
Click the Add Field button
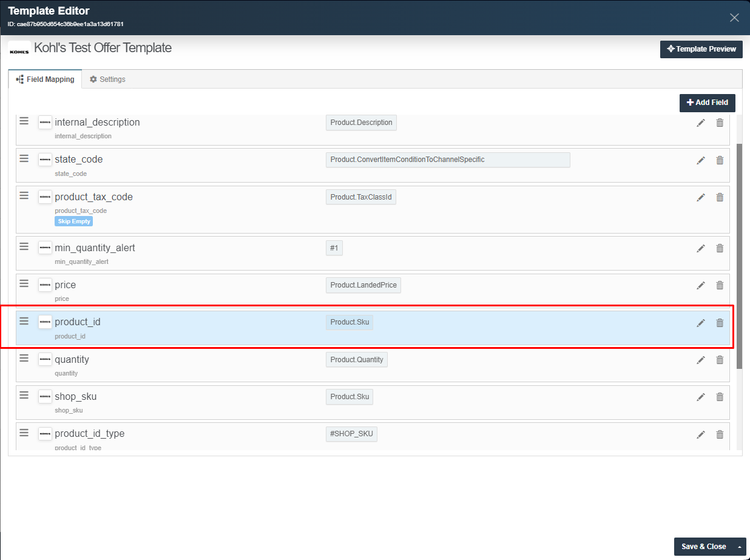[x=707, y=103]
